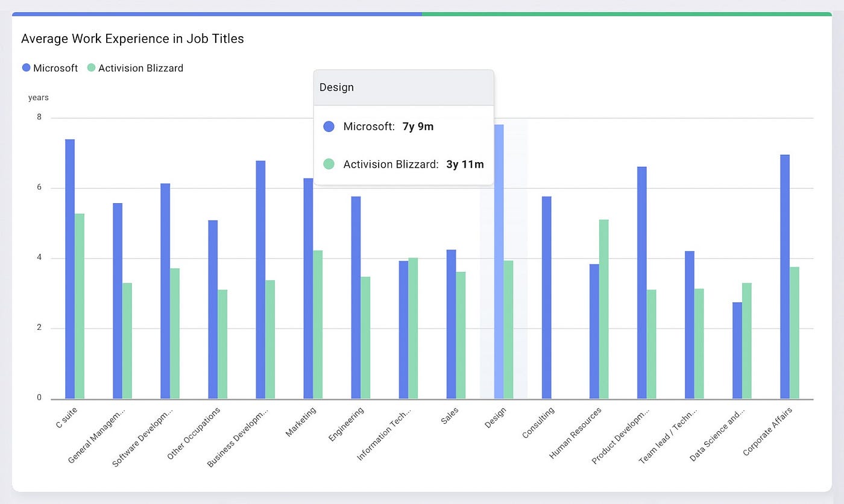The height and width of the screenshot is (504, 844).
Task: Toggle the Activision Blizzard legend entry
Action: (x=135, y=68)
